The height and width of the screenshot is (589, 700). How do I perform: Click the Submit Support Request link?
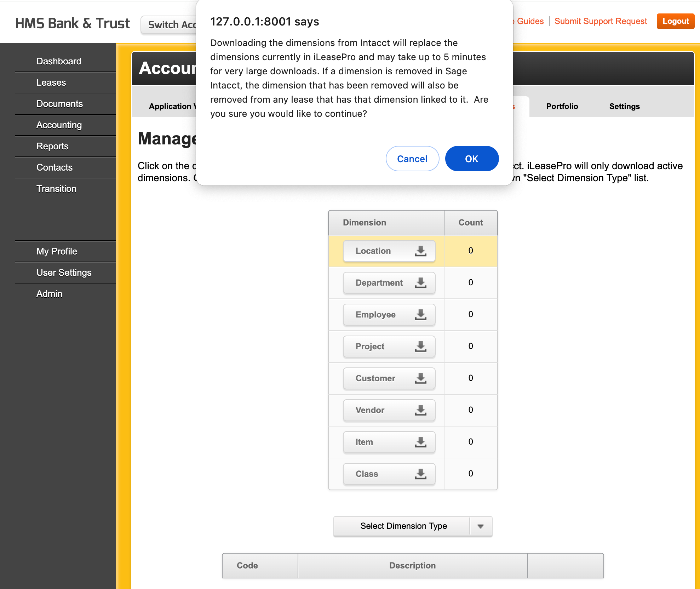click(x=600, y=21)
